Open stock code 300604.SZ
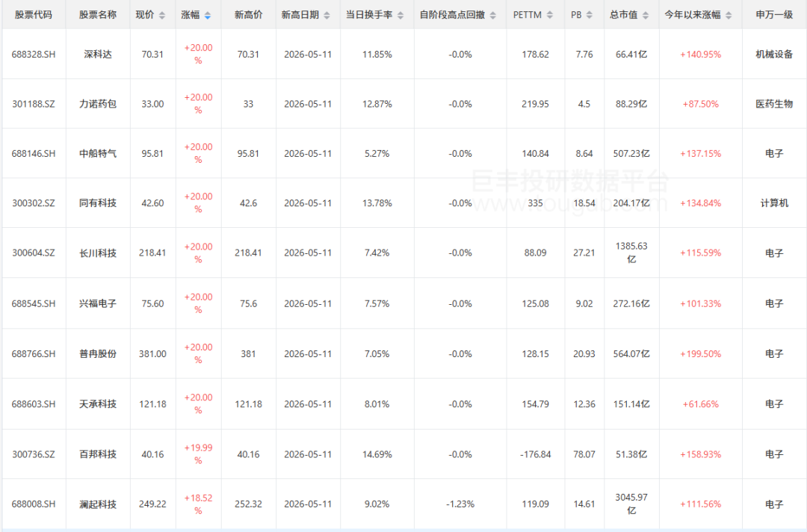Image resolution: width=807 pixels, height=532 pixels. click(x=34, y=253)
